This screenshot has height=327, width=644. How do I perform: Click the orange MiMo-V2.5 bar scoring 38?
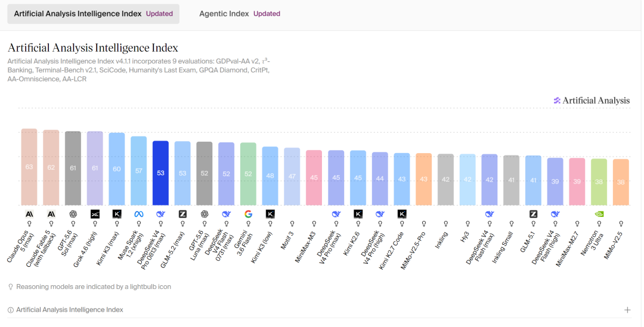pos(621,182)
